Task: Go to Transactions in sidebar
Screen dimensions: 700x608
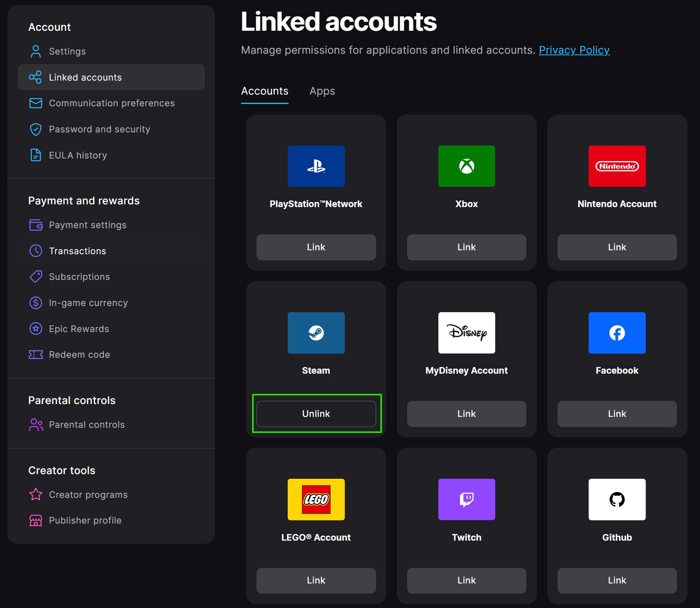Action: tap(77, 251)
